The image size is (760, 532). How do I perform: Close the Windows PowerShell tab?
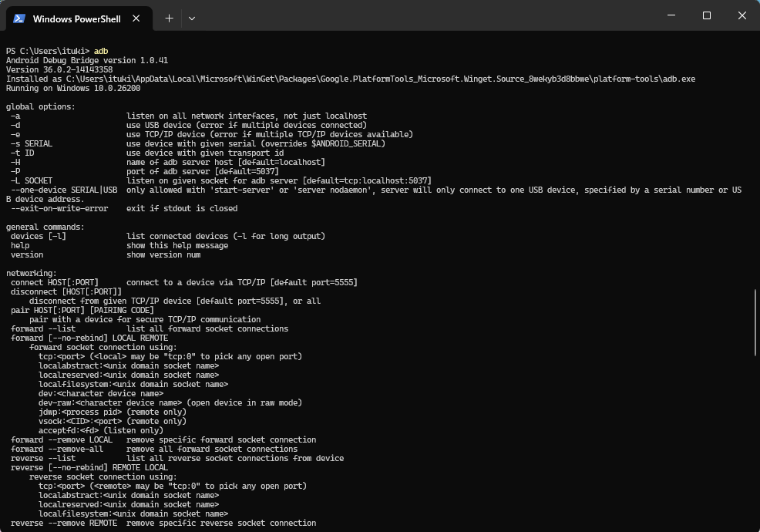click(136, 19)
